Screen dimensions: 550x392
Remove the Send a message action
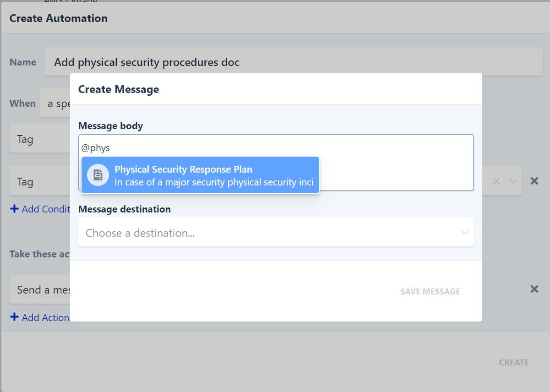[534, 289]
